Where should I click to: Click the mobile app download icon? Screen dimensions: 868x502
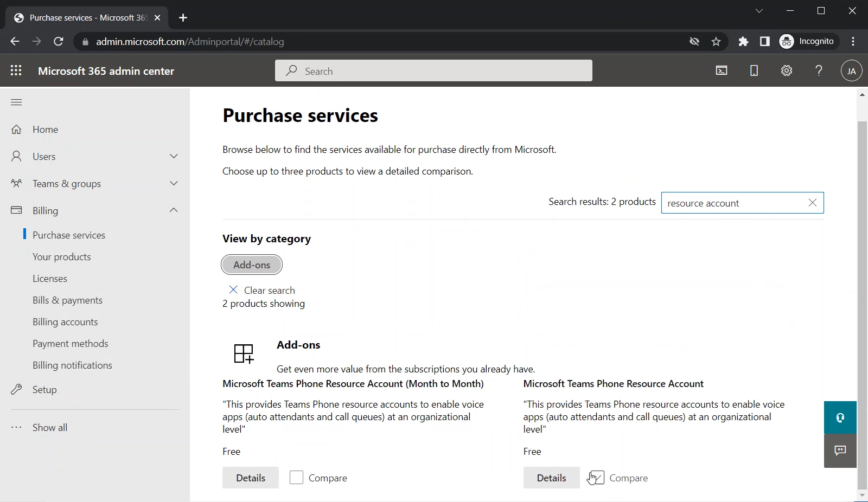point(754,70)
